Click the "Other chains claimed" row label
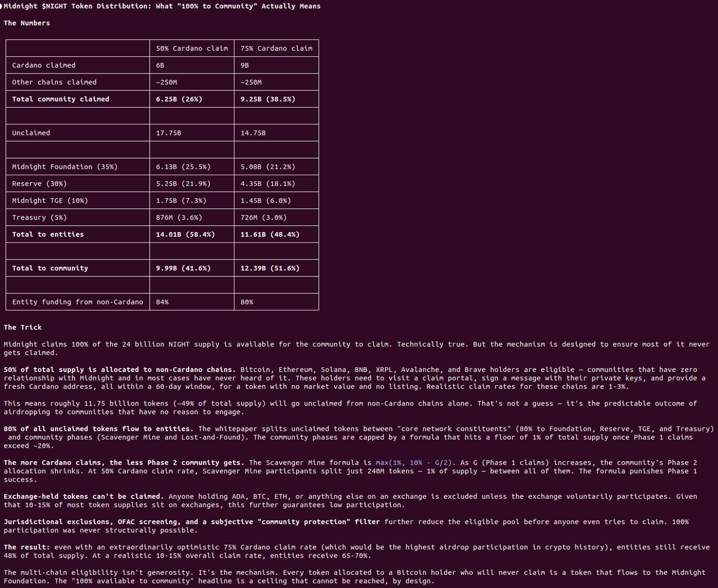 tap(54, 82)
